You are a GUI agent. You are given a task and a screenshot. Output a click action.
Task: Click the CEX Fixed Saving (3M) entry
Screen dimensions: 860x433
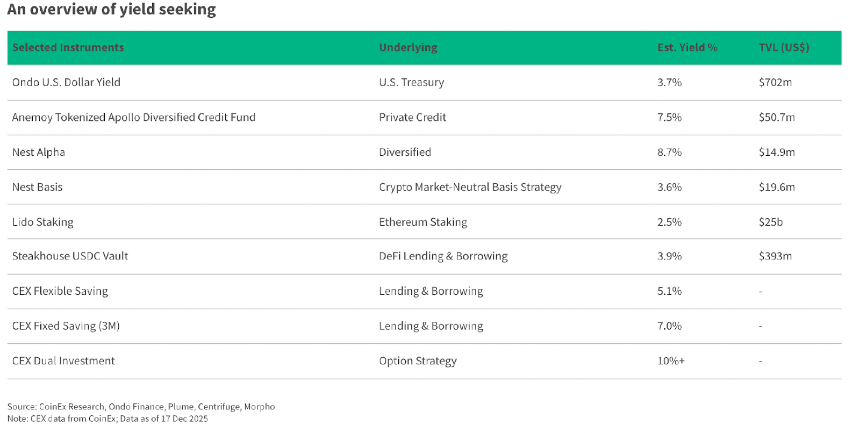(x=67, y=326)
